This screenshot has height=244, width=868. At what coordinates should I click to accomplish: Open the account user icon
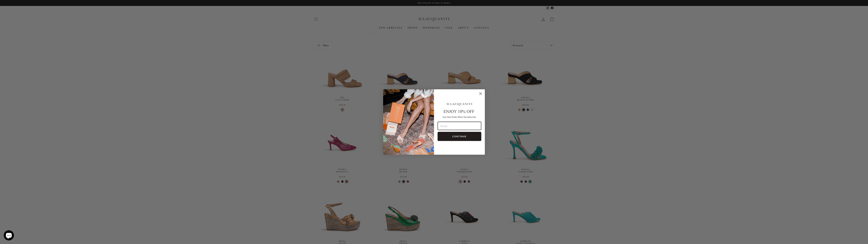(543, 20)
